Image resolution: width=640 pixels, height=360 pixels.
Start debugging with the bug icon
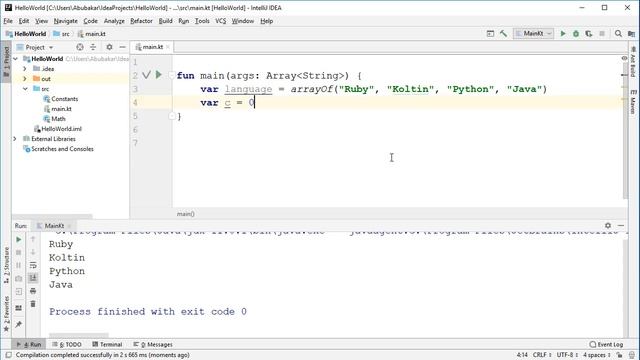(x=576, y=33)
